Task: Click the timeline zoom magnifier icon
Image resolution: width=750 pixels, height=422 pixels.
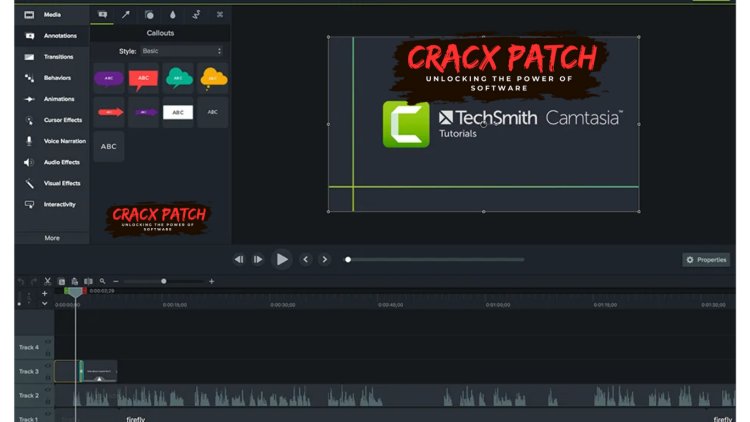Action: click(102, 281)
